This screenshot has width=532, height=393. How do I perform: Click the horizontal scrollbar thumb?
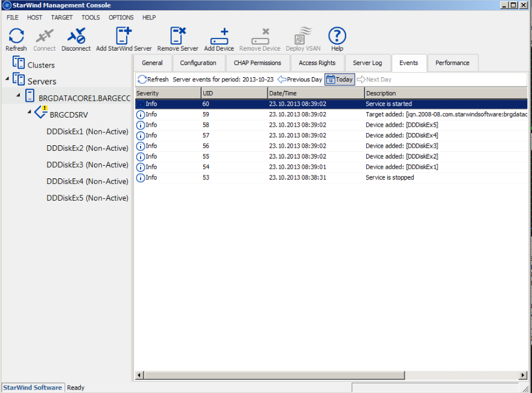point(274,375)
